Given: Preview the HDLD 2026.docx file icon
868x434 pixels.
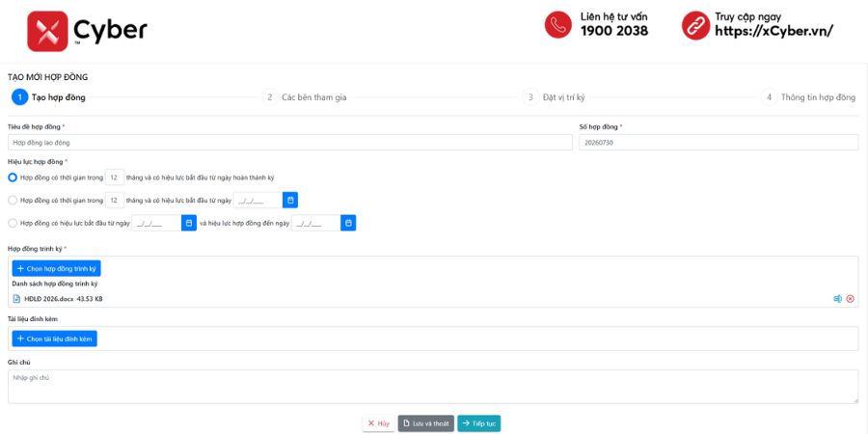Looking at the screenshot, I should (837, 299).
